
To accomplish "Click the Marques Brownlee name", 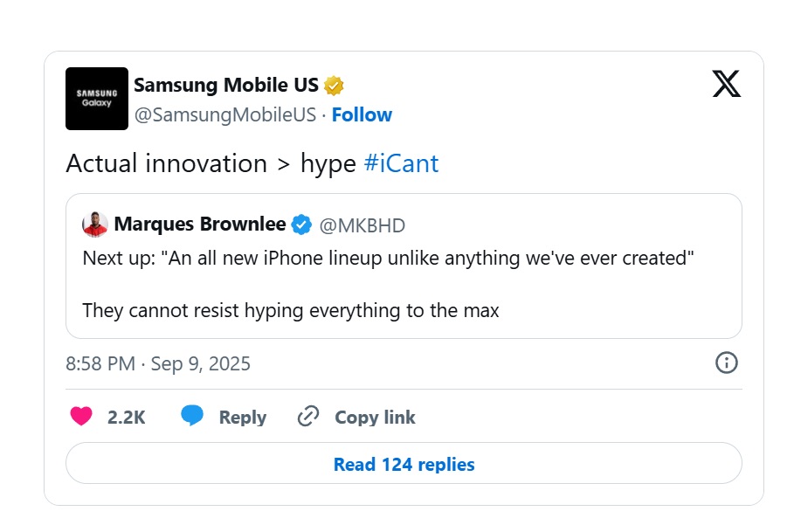I will pyautogui.click(x=200, y=225).
